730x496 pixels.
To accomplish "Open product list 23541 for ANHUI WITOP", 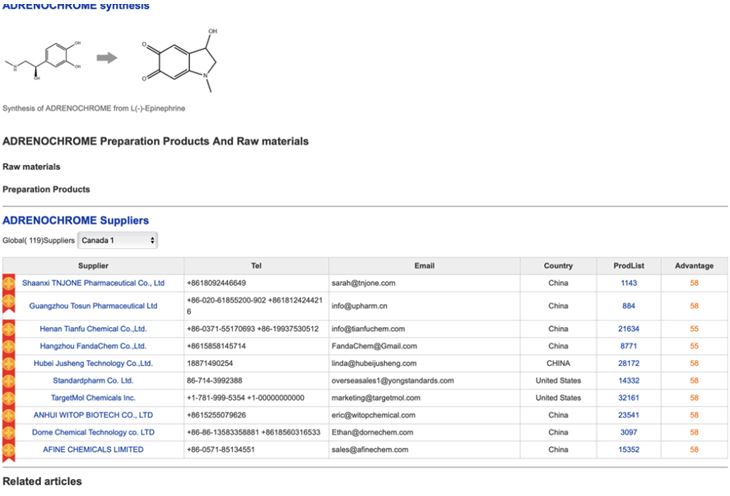I will (x=629, y=414).
